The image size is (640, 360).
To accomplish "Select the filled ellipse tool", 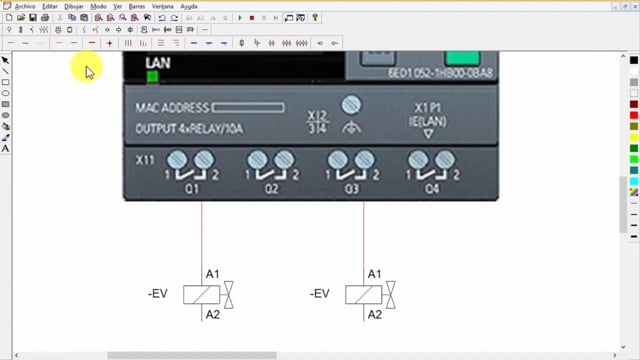I will click(x=5, y=116).
